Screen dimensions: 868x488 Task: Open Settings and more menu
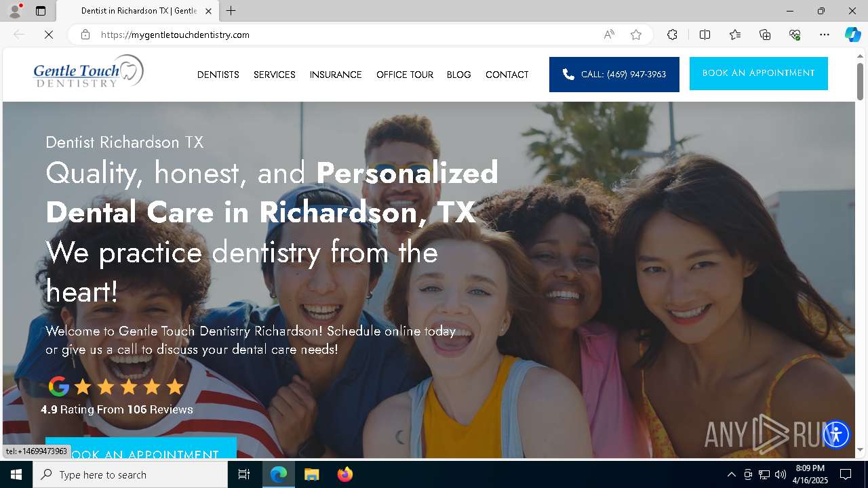pyautogui.click(x=825, y=35)
